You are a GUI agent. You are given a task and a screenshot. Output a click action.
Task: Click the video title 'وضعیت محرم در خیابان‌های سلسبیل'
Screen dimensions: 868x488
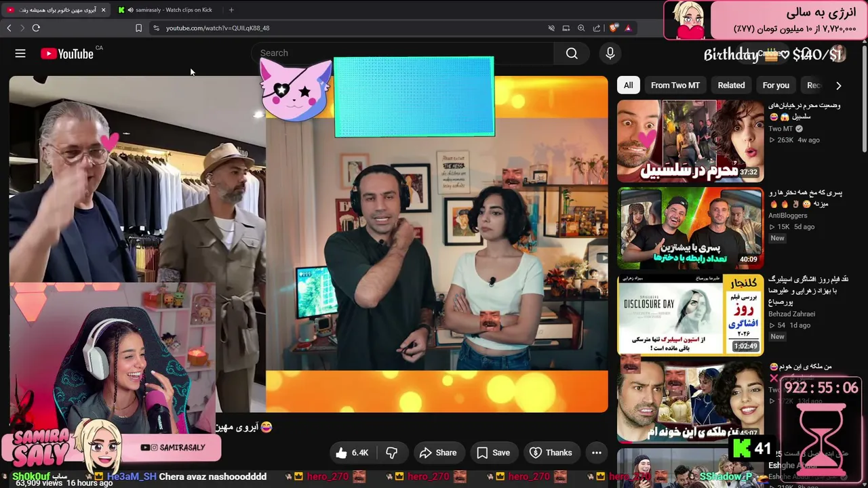point(804,111)
